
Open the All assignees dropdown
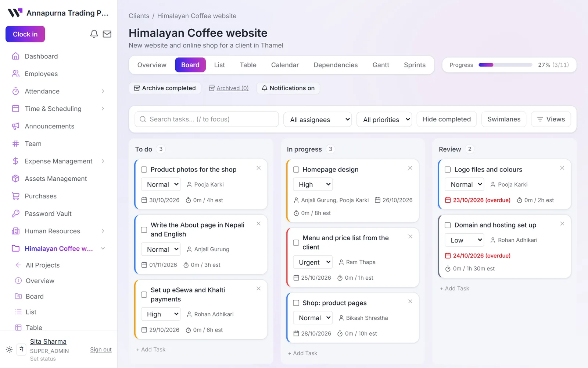pos(318,120)
